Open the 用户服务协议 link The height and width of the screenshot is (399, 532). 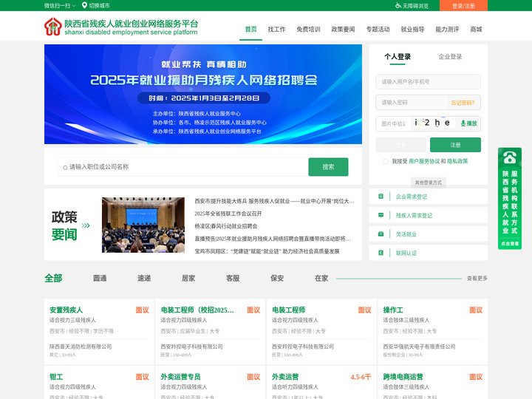coord(424,162)
